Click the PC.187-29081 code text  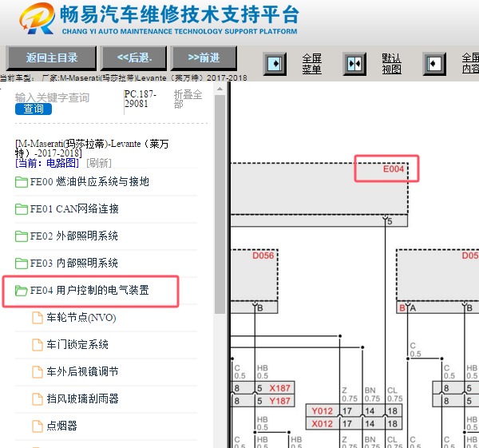141,99
